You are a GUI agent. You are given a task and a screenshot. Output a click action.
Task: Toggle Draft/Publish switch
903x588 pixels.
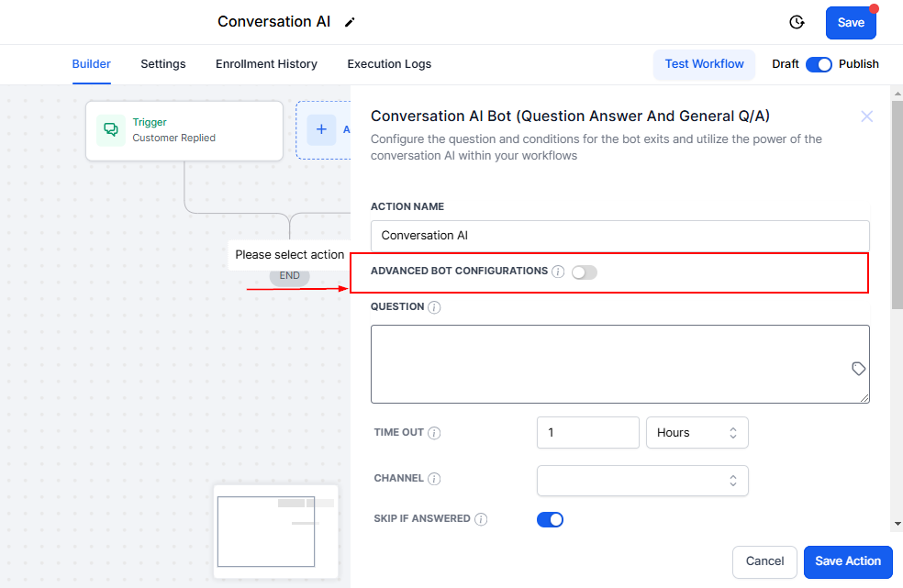tap(819, 64)
